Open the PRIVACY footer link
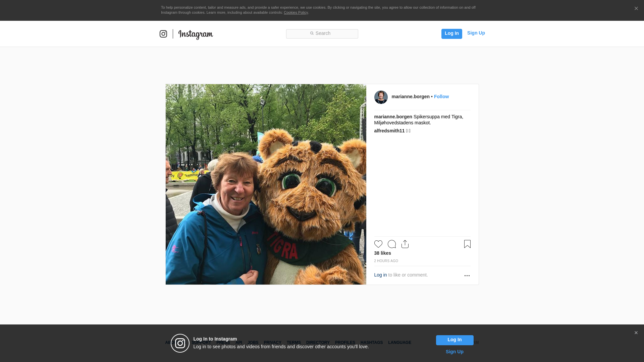 272,343
